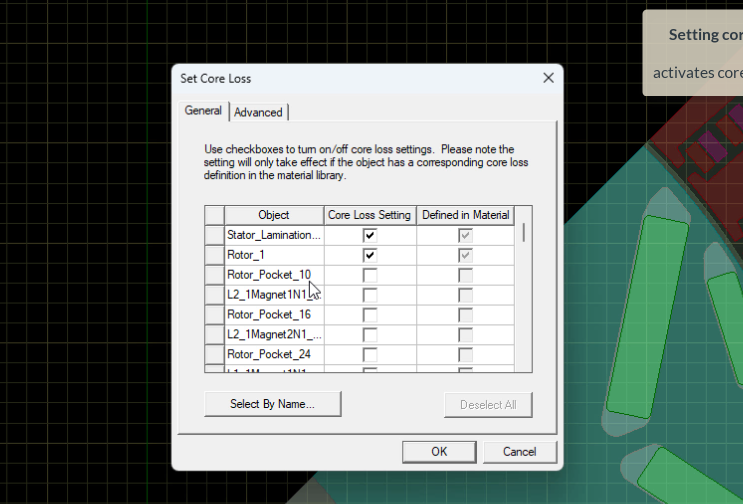Uncheck Core Loss Setting for Stator_Lamination

pyautogui.click(x=370, y=235)
